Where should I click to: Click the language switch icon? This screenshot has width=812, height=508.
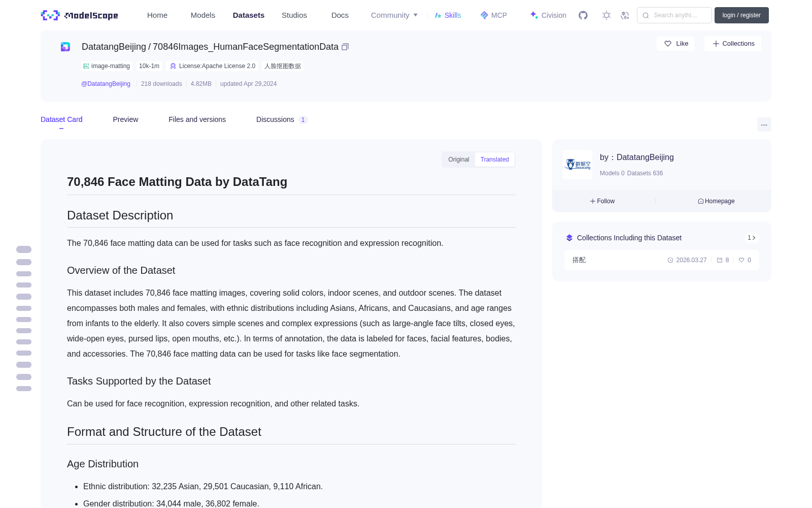pyautogui.click(x=625, y=15)
